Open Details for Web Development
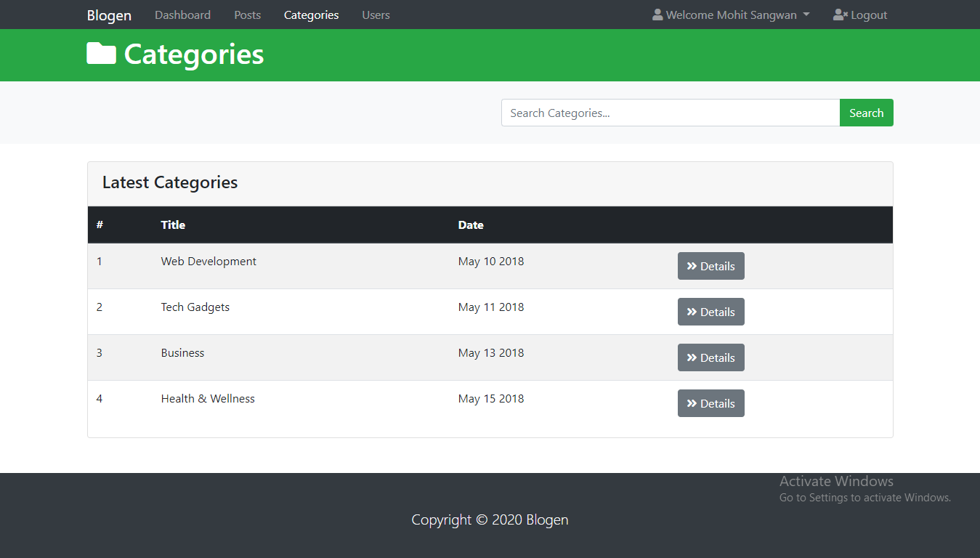The height and width of the screenshot is (558, 980). [710, 266]
